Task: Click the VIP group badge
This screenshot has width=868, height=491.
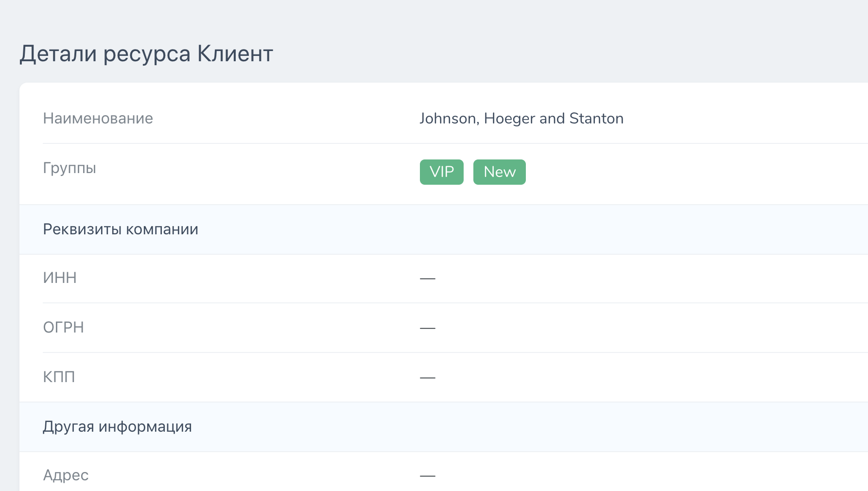Action: [x=441, y=172]
